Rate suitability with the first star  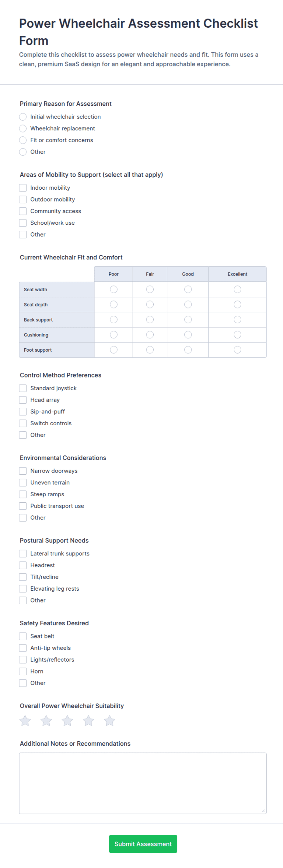25,721
